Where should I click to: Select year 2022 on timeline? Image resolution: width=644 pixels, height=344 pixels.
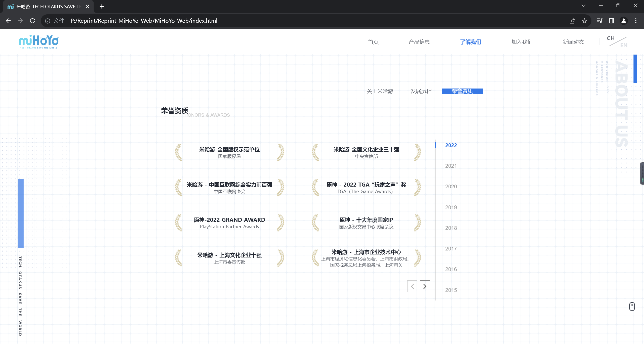451,145
